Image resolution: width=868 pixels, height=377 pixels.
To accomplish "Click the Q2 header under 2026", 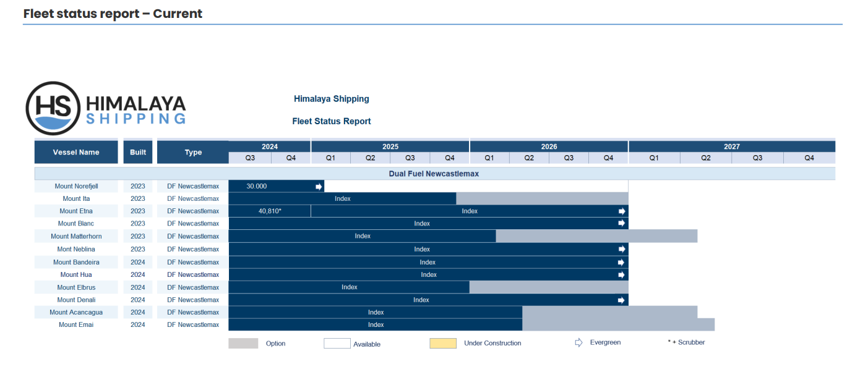I will 529,158.
